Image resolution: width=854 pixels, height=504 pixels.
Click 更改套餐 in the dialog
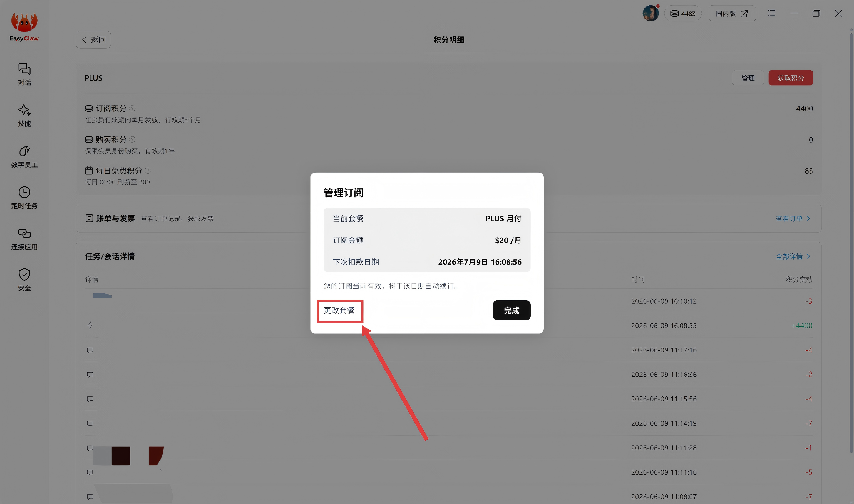[x=339, y=310]
